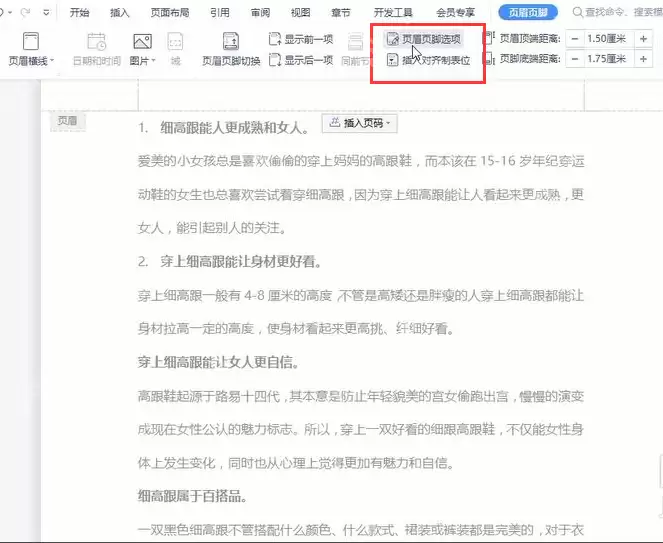
Task: Click the 显示后一项 label
Action: pyautogui.click(x=309, y=60)
